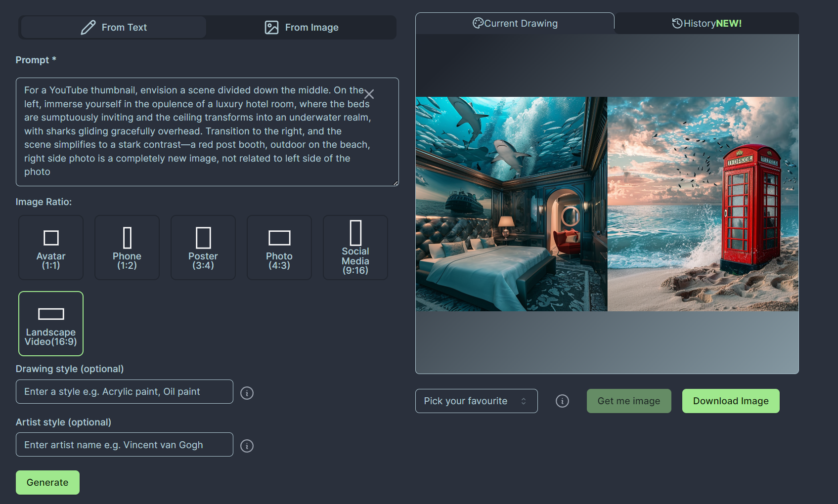Open the Pick your favourite dropdown
The height and width of the screenshot is (504, 838).
point(476,401)
